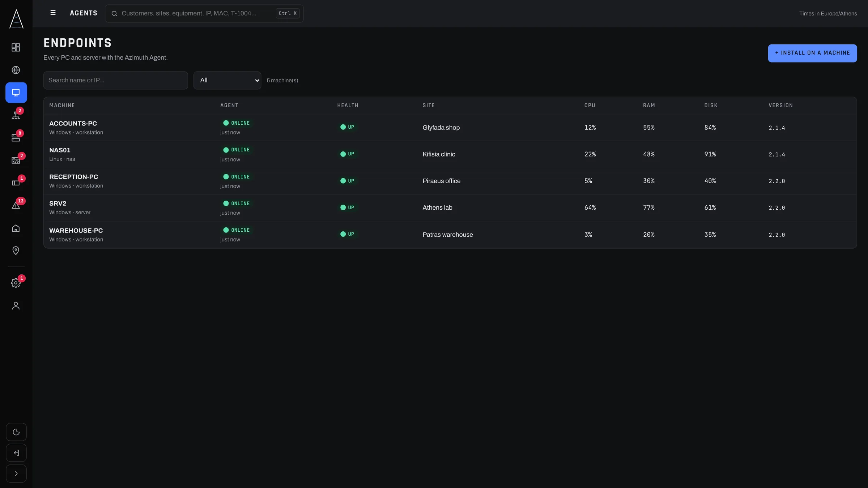Viewport: 868px width, 488px height.
Task: Click the Patras warehouse site cell
Action: [447, 235]
